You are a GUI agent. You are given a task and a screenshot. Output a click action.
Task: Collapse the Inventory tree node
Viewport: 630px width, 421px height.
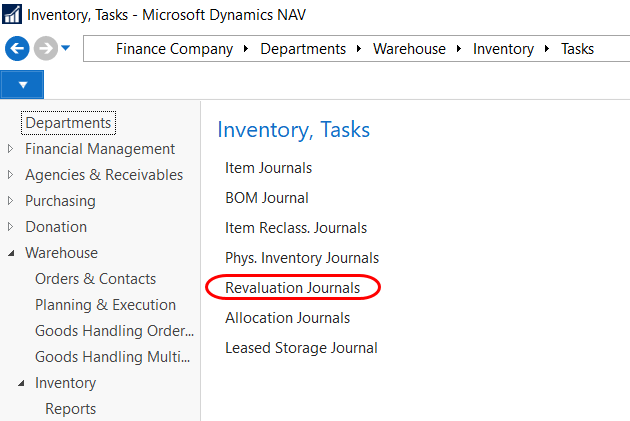[21, 383]
